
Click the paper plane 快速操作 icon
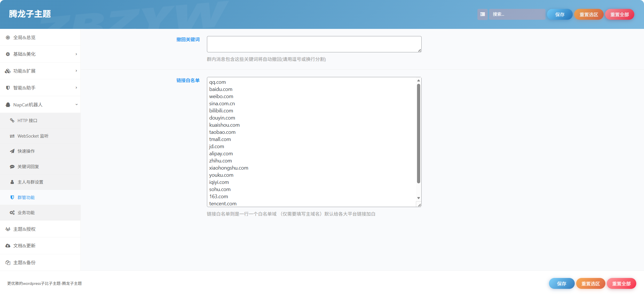[x=12, y=151]
